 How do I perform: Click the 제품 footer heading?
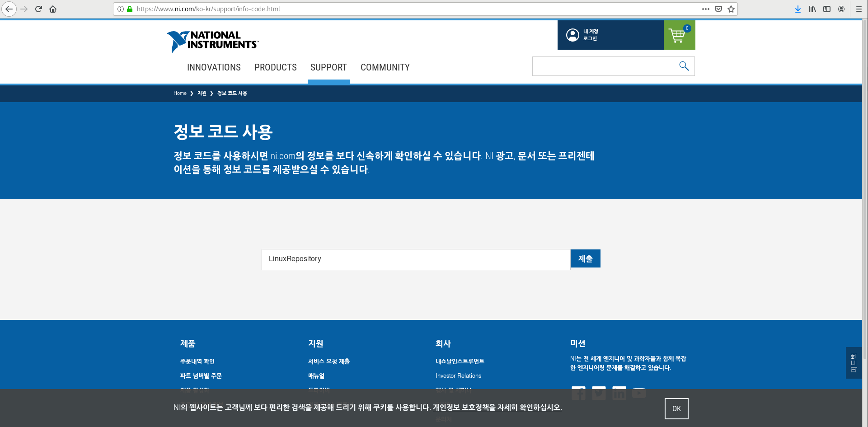click(188, 343)
